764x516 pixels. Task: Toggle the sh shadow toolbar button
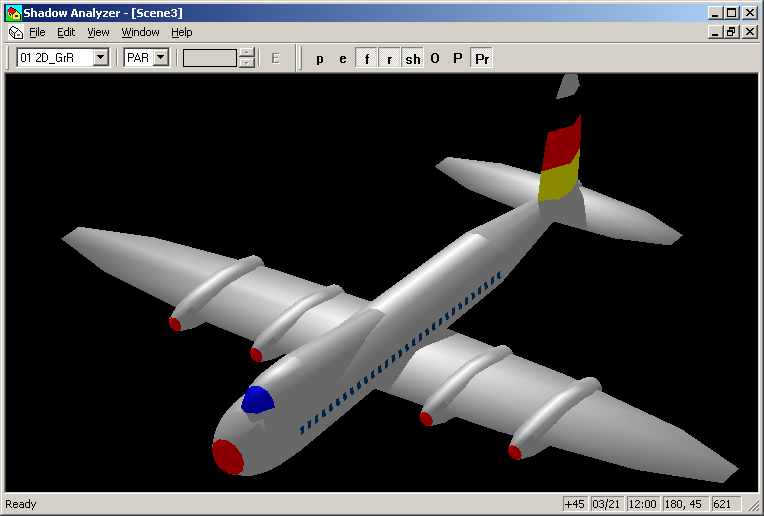413,58
